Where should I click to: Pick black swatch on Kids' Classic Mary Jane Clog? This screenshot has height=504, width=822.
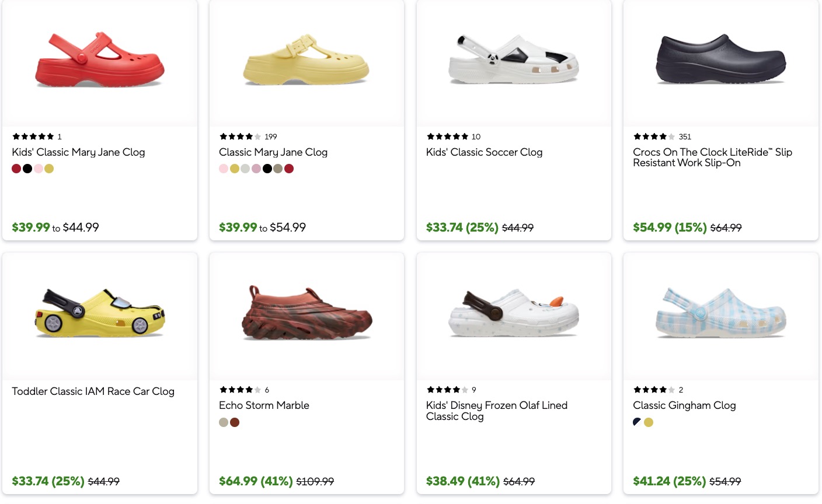(x=27, y=169)
